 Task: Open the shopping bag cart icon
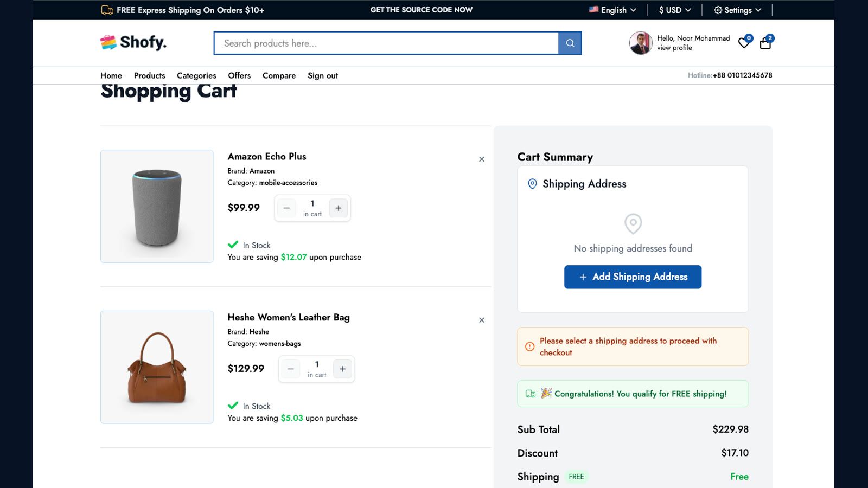[765, 43]
